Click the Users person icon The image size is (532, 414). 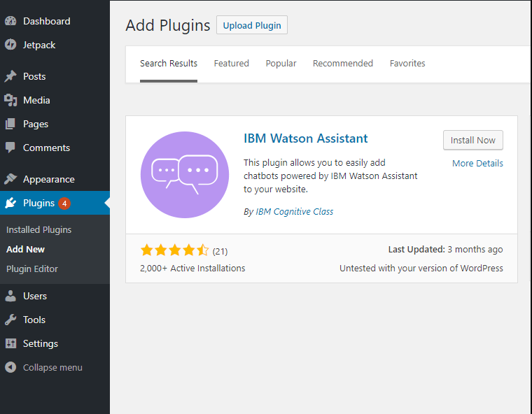point(10,296)
